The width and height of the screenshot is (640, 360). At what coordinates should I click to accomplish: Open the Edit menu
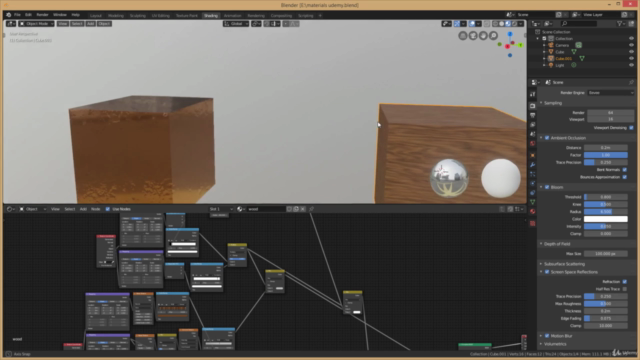(x=28, y=15)
